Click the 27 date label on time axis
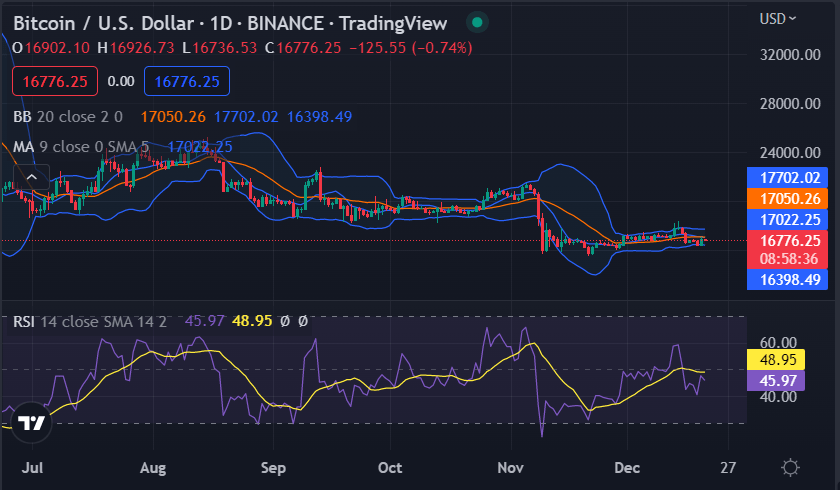840x490 pixels. coord(728,468)
